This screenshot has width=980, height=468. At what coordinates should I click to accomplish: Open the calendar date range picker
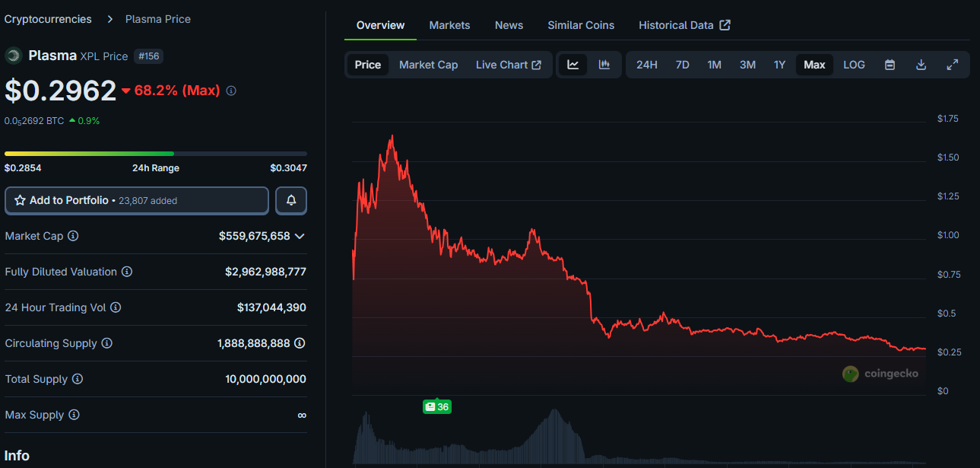[890, 65]
